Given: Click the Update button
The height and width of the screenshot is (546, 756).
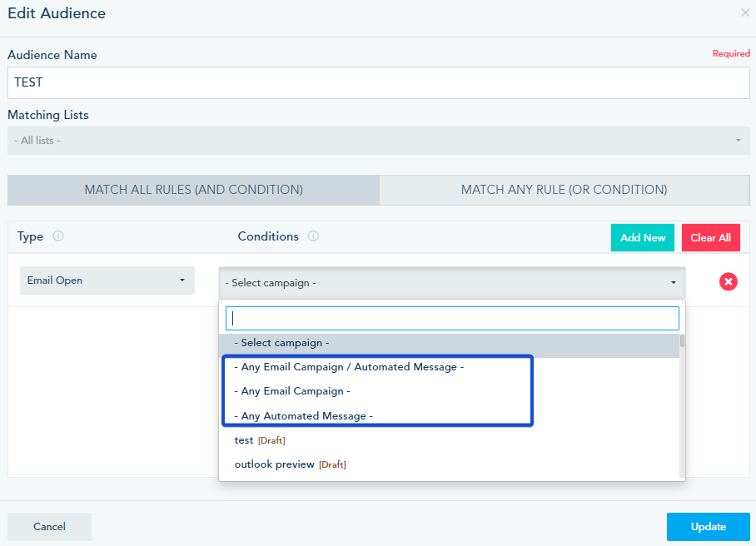Looking at the screenshot, I should click(708, 527).
